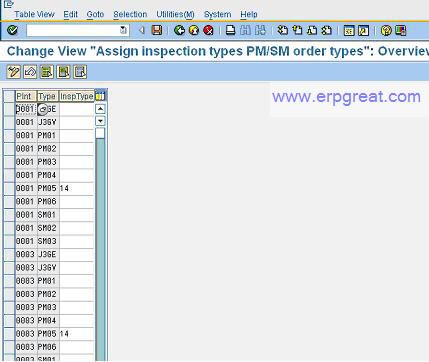Click the Plnt column header
The image size is (429, 362).
click(x=26, y=96)
